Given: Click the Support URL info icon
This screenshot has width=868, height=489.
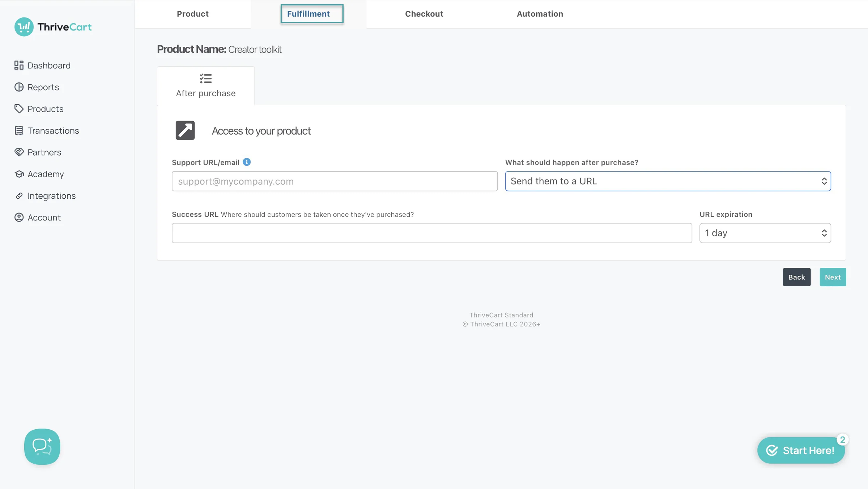Looking at the screenshot, I should (x=247, y=162).
